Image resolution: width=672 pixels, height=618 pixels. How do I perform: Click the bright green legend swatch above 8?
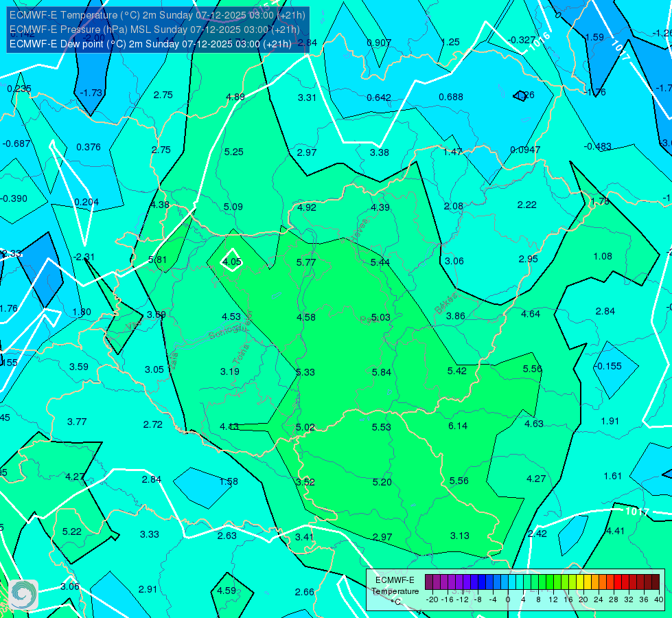tap(542, 582)
